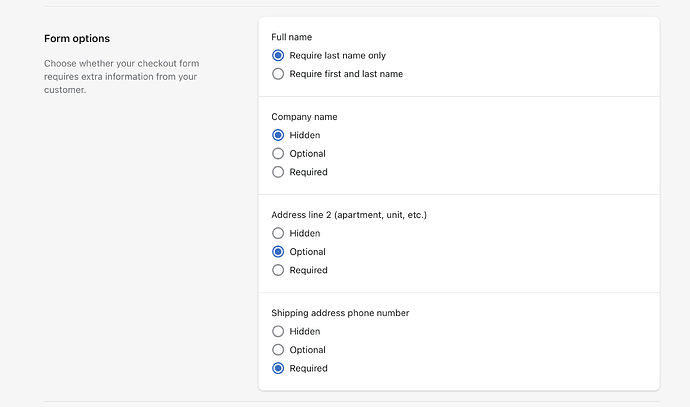Click the 'Require last name only' label text

pos(337,55)
